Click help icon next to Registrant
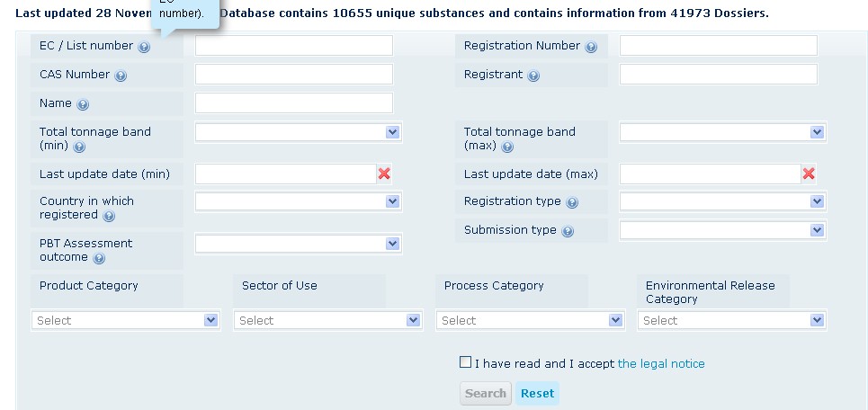Viewport: 868px width, 410px height. pos(533,76)
